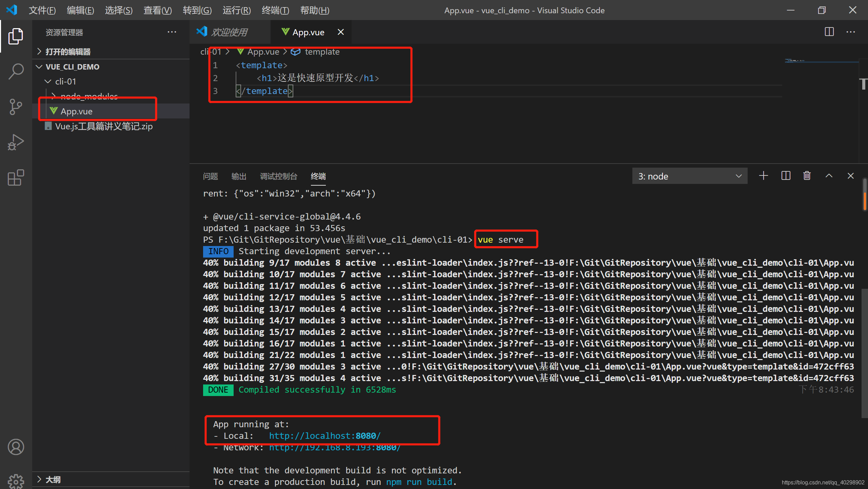The height and width of the screenshot is (489, 868).
Task: Collapse the VUE_CLI_DEMO workspace folder
Action: (111, 67)
